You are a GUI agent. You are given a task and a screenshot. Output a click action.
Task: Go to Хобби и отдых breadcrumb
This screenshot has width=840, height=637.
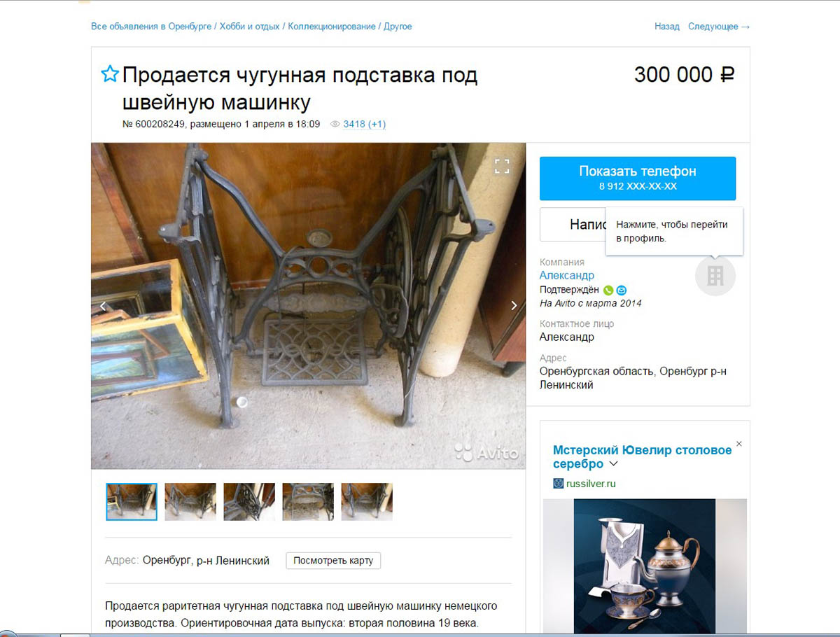[x=249, y=27]
